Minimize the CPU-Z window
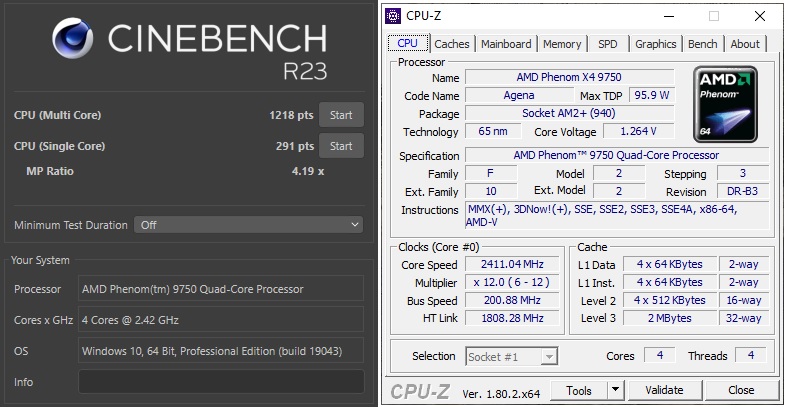Viewport: 786px width, 407px height. click(668, 16)
